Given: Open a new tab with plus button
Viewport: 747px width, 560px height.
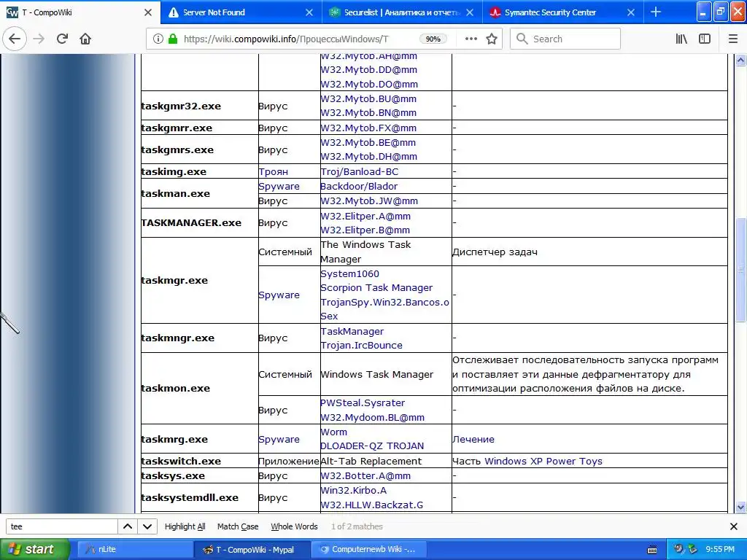Looking at the screenshot, I should [x=656, y=12].
